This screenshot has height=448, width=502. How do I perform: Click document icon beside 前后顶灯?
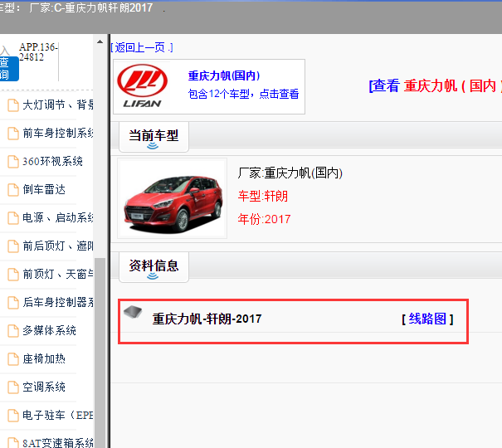(13, 246)
